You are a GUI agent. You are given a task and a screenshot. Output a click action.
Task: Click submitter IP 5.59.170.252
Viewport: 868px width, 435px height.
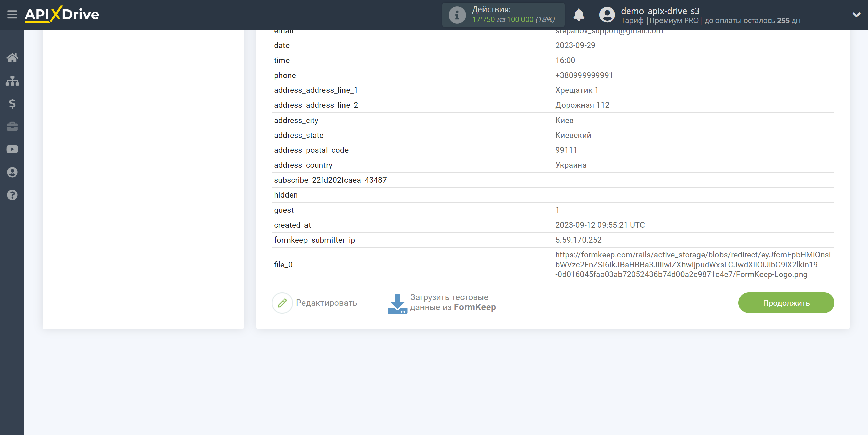click(578, 240)
